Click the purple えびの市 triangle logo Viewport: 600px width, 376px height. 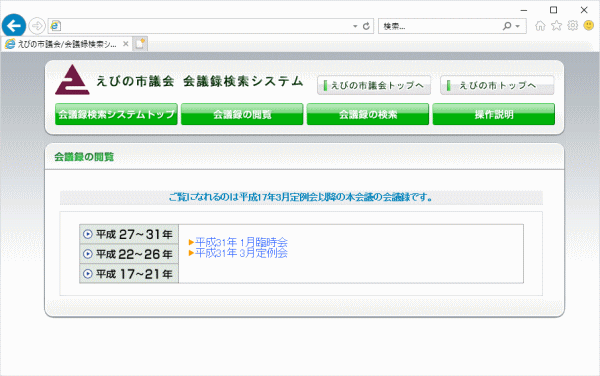[72, 80]
